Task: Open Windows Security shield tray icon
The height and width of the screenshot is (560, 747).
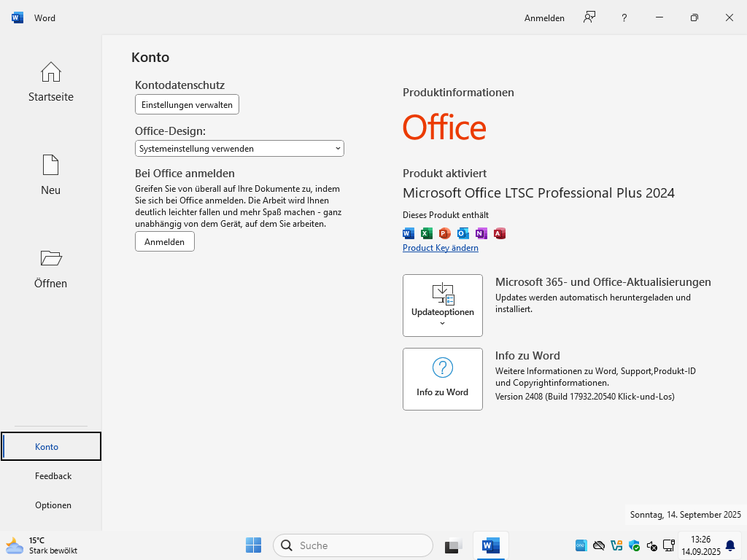Action: point(634,545)
